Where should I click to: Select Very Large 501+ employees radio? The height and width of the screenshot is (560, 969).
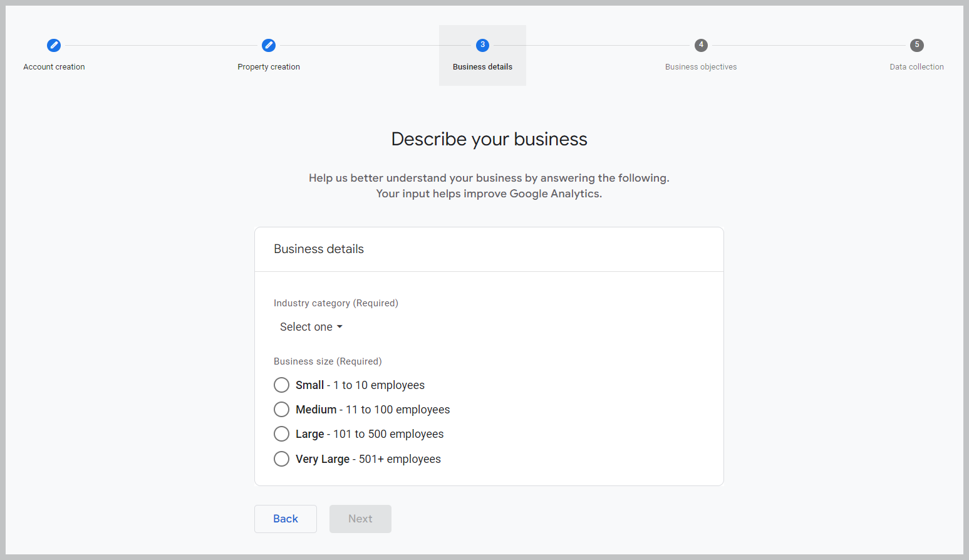pyautogui.click(x=282, y=459)
